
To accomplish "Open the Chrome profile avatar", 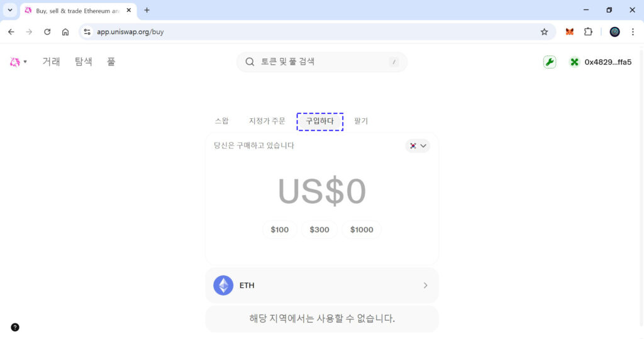I will point(614,31).
